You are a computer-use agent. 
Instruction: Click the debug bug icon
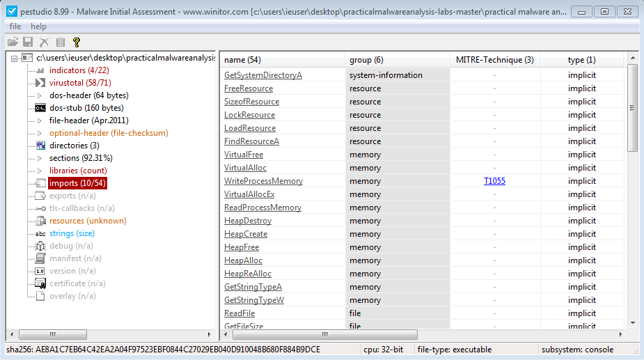[40, 246]
